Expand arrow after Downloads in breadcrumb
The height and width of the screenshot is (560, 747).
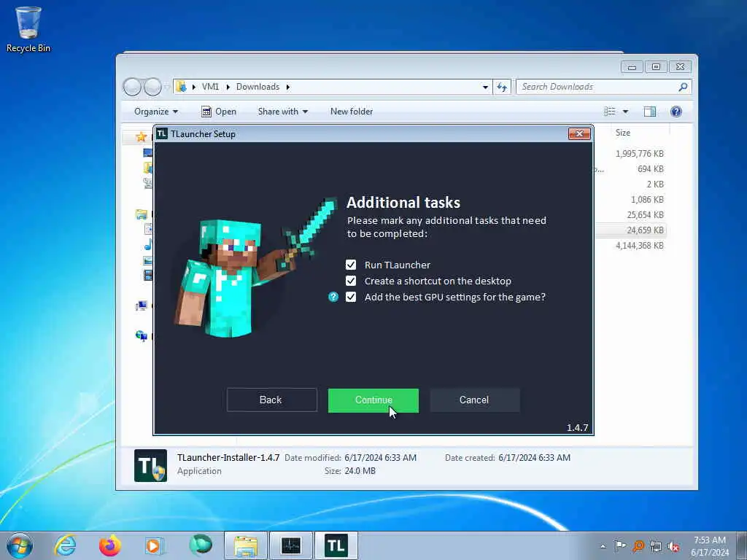287,87
